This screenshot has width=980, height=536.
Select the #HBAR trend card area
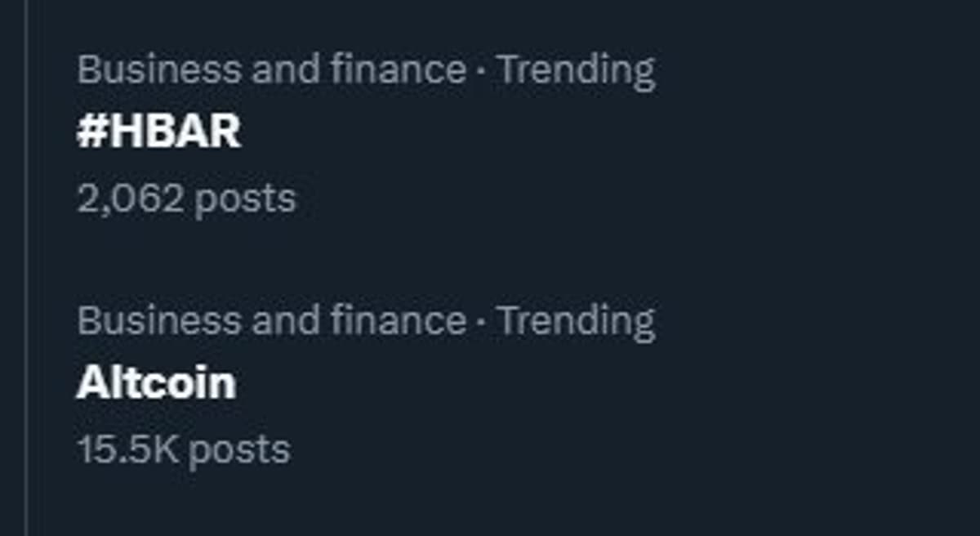327,131
